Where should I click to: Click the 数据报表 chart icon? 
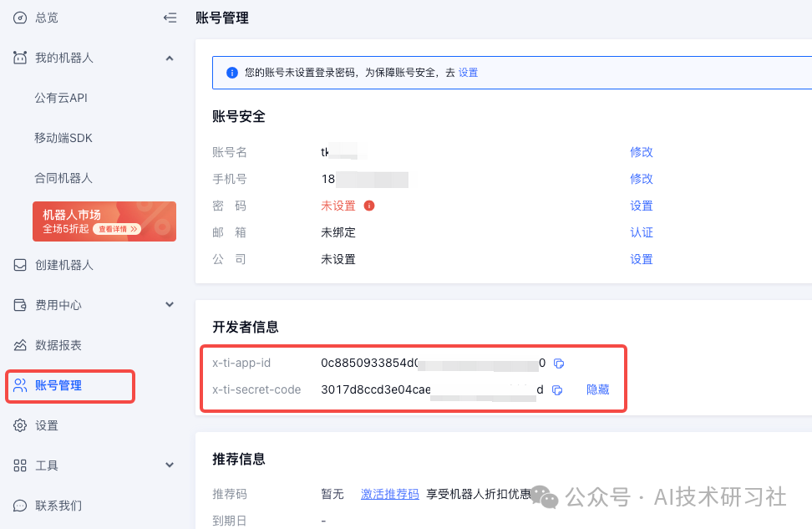click(20, 345)
